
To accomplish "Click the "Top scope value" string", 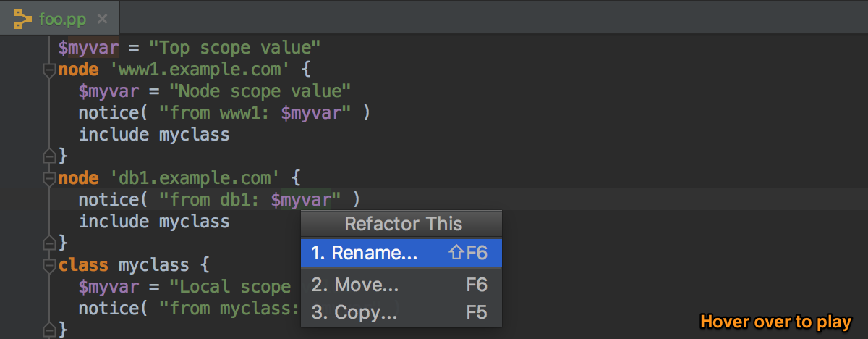I will (234, 49).
